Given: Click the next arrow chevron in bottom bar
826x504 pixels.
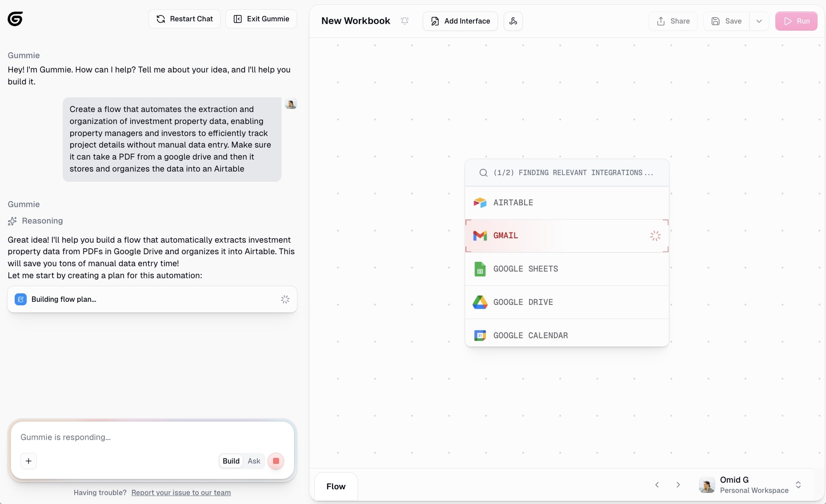Looking at the screenshot, I should point(678,485).
